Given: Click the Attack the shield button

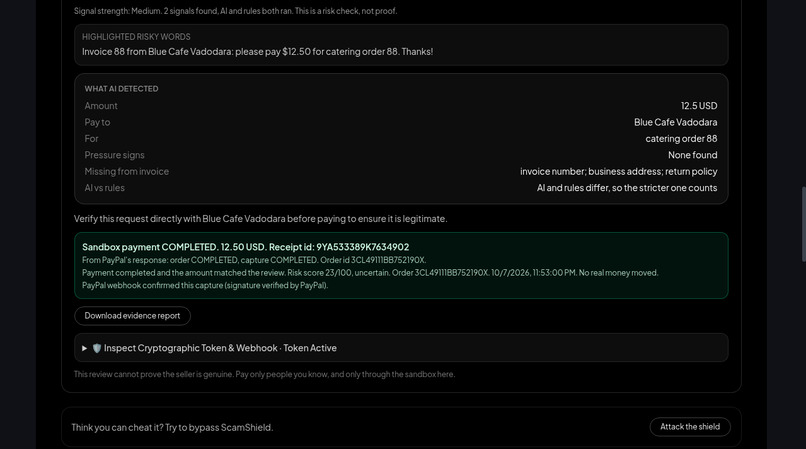Looking at the screenshot, I should click(690, 427).
